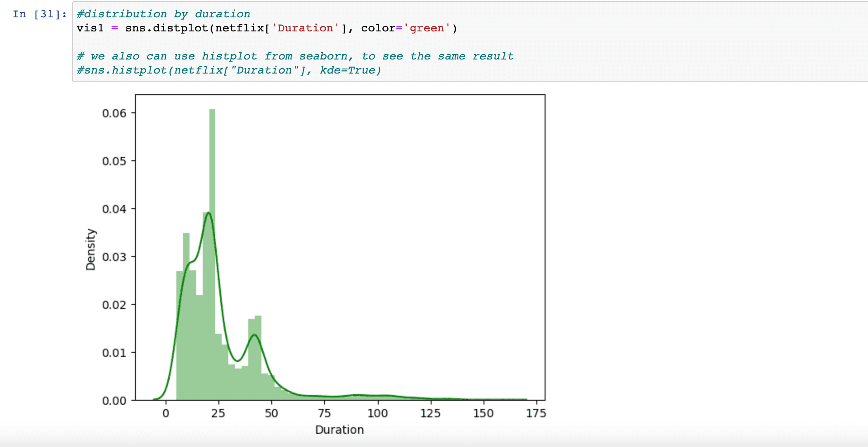
Task: Click the second KDE curve peak near 42
Action: coord(254,335)
